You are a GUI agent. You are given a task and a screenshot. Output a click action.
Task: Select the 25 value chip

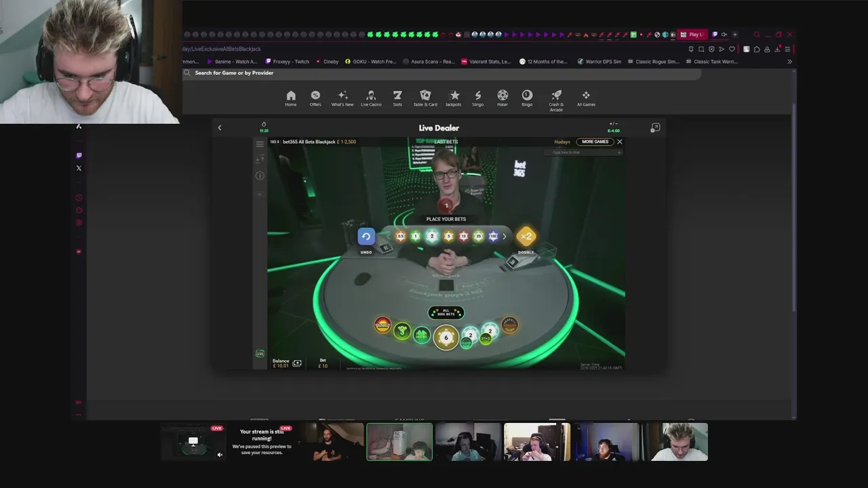[x=479, y=236]
